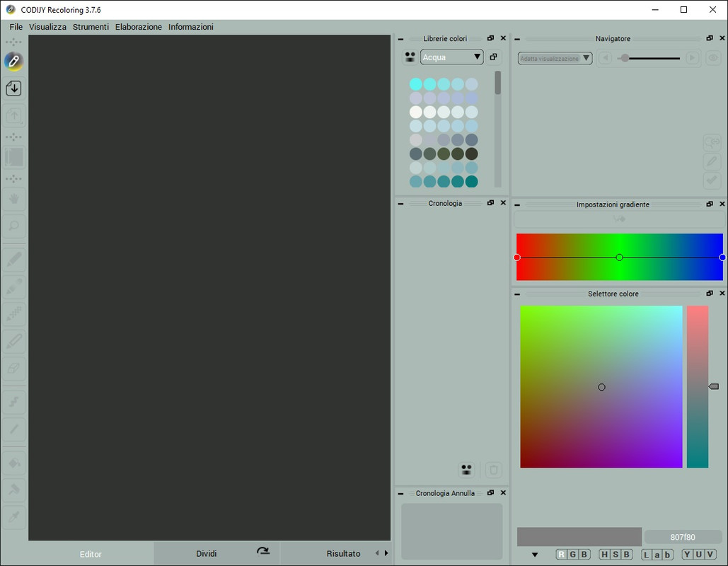Screen dimensions: 728x566
Task: Select the hand pan tool
Action: (x=13, y=199)
